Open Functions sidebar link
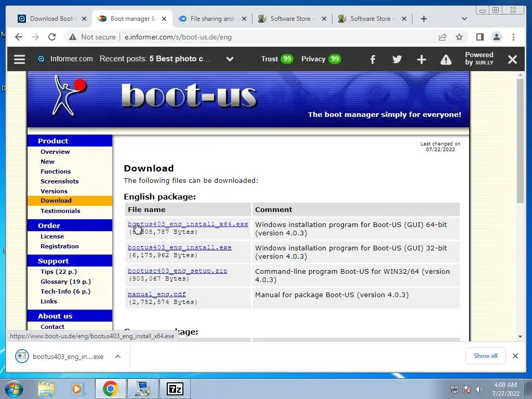This screenshot has height=399, width=532. click(x=56, y=171)
